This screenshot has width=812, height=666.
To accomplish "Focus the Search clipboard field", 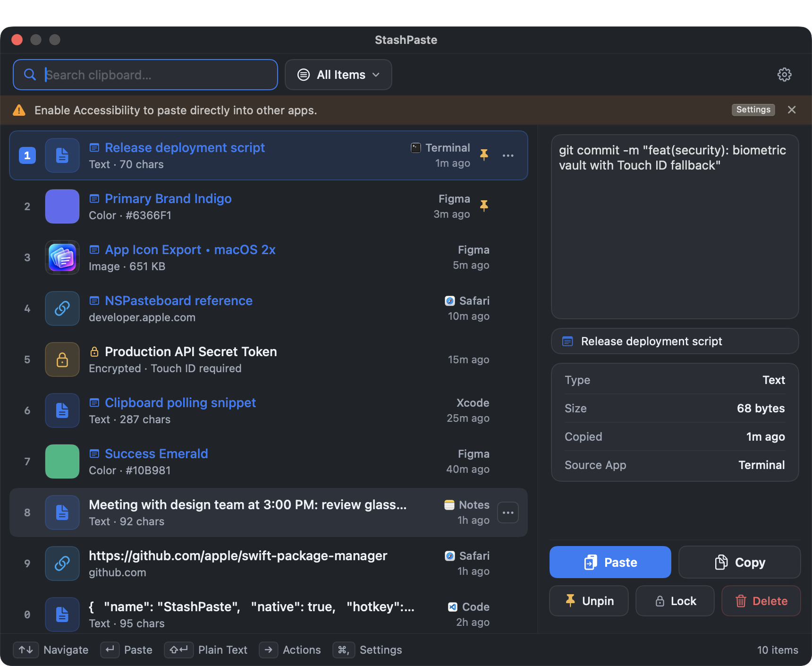I will (145, 75).
